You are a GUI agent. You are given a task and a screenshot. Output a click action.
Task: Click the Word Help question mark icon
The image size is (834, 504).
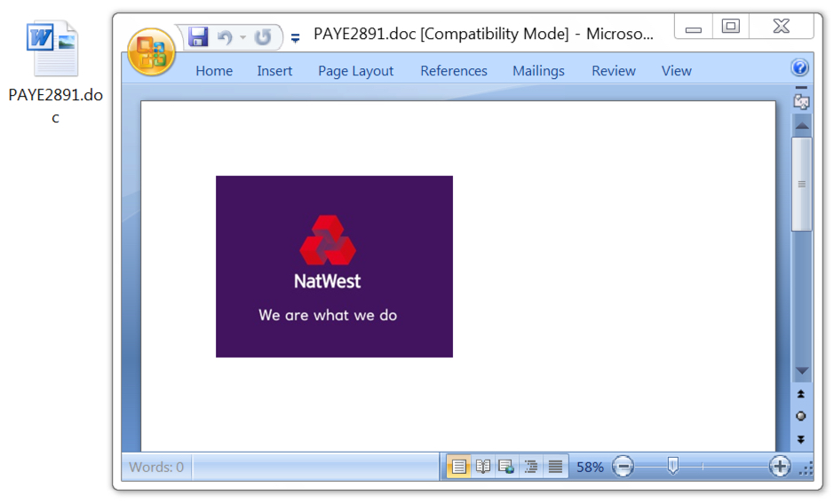coord(800,67)
